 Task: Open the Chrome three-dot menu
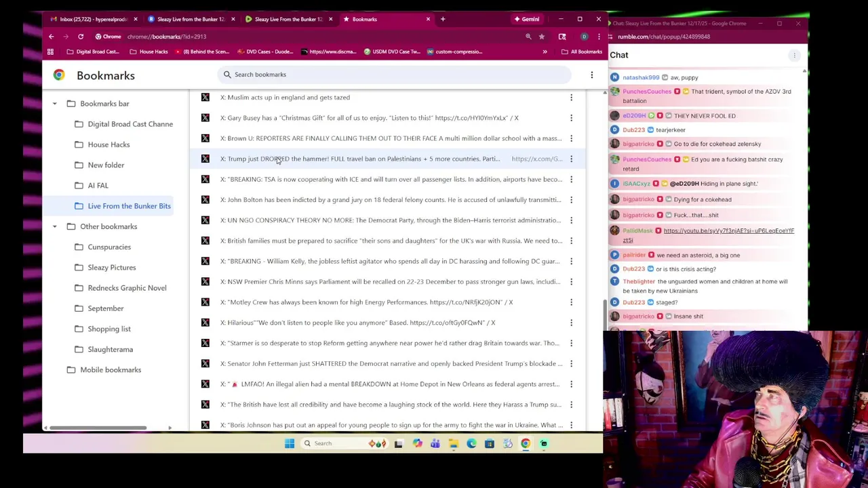pyautogui.click(x=599, y=37)
